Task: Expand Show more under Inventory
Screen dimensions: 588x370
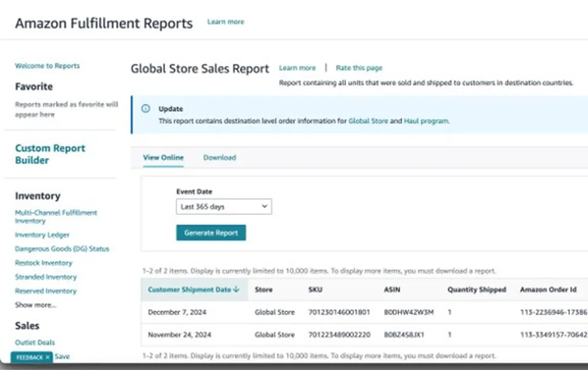Action: (35, 305)
